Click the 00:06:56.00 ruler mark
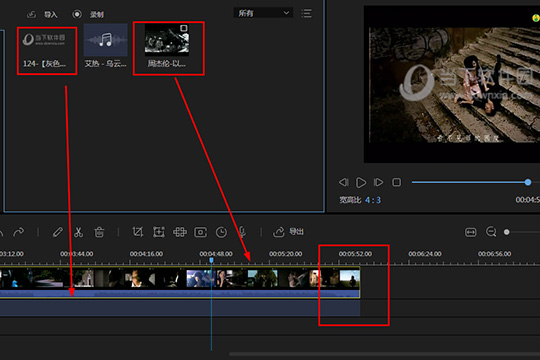The height and width of the screenshot is (360, 540). coord(494,254)
